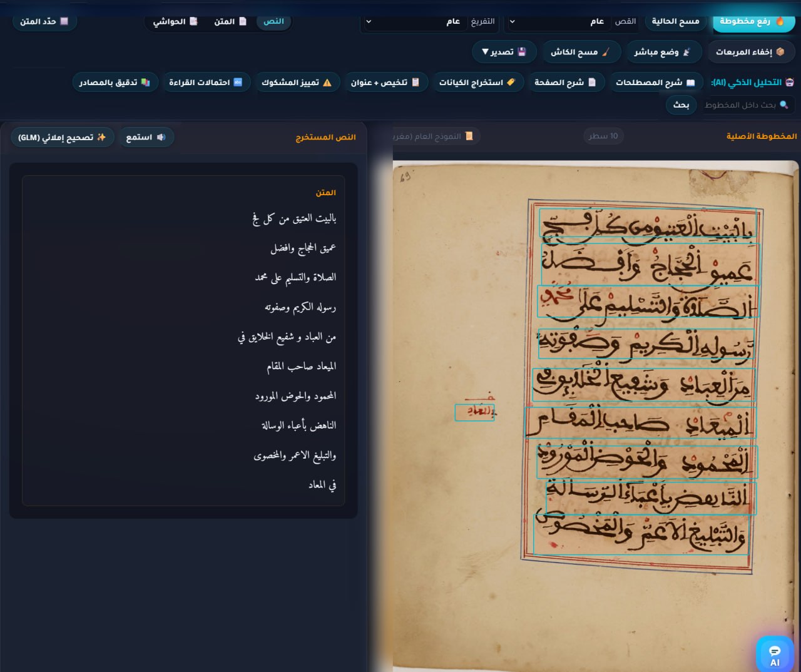The height and width of the screenshot is (672, 801).
Task: Switch to the النص tab
Action: point(273,21)
